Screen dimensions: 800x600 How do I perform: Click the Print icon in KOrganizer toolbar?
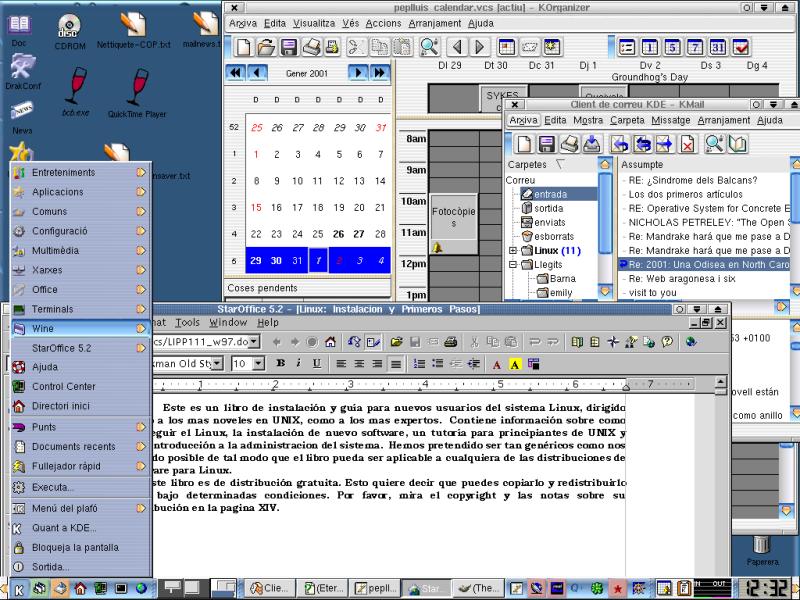312,47
